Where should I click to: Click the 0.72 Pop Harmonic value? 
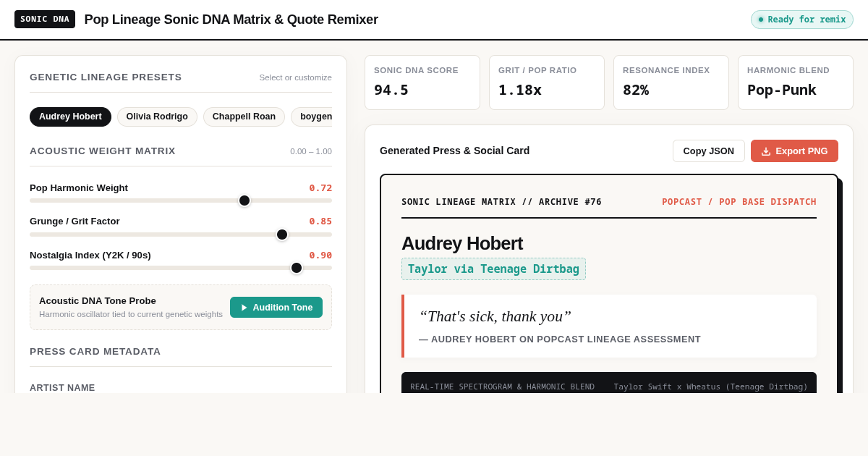click(x=320, y=187)
